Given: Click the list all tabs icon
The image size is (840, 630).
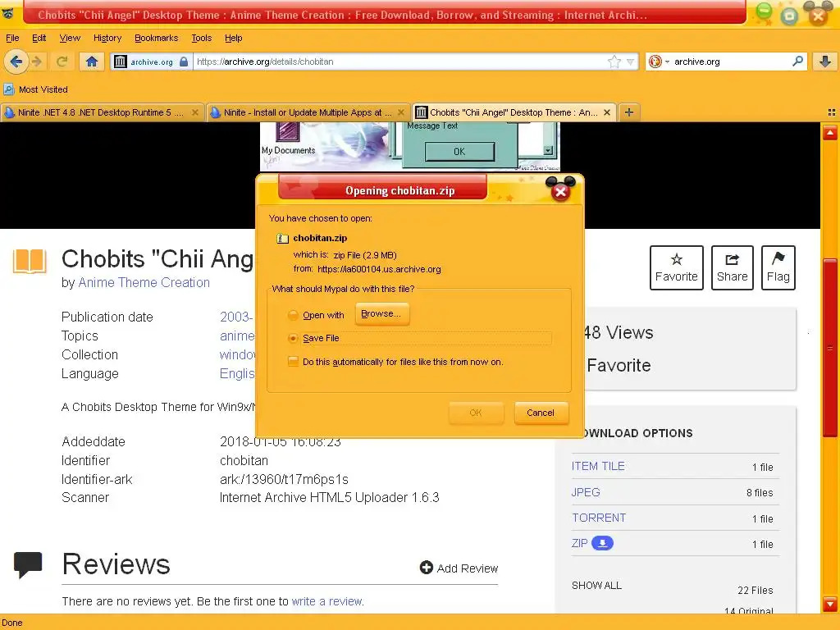Looking at the screenshot, I should 832,112.
